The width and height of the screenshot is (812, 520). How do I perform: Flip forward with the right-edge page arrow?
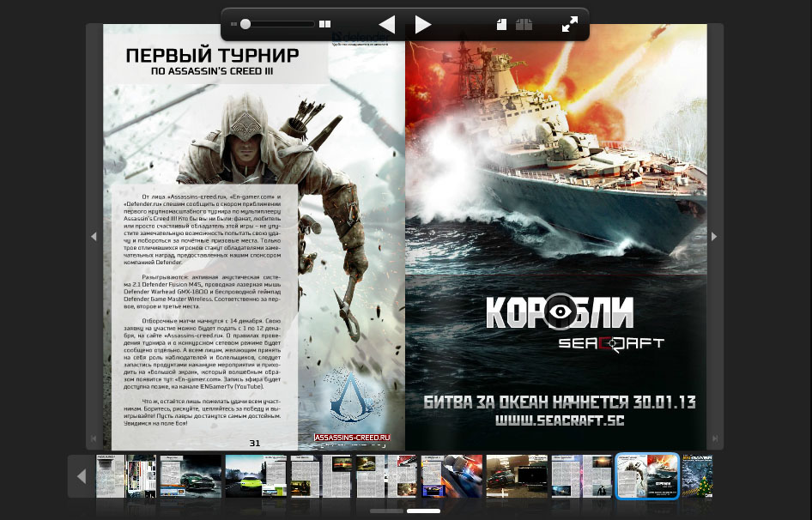click(x=714, y=237)
